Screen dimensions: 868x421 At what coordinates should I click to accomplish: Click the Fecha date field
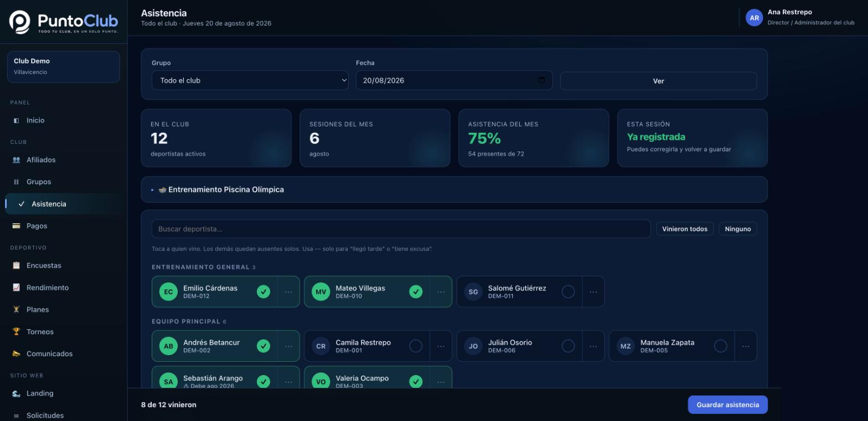point(454,80)
